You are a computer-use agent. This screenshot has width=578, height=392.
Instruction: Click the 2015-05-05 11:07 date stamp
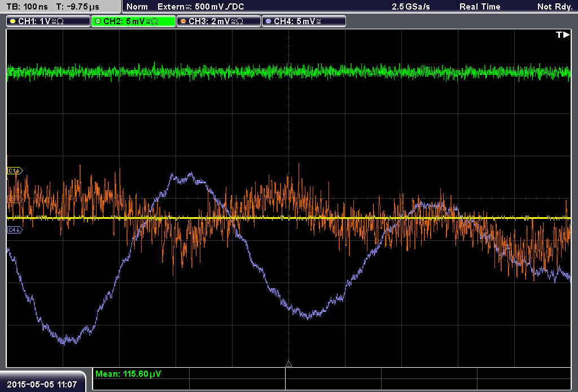tap(42, 385)
